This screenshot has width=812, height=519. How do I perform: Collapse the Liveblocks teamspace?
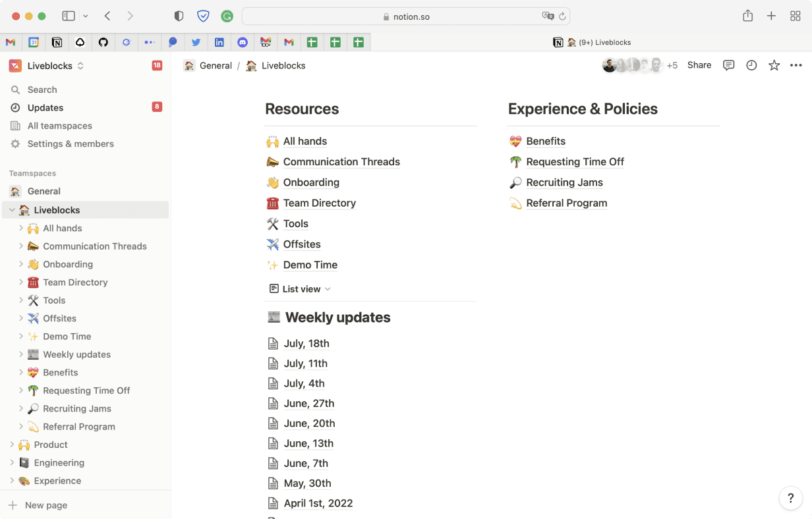[x=12, y=209]
